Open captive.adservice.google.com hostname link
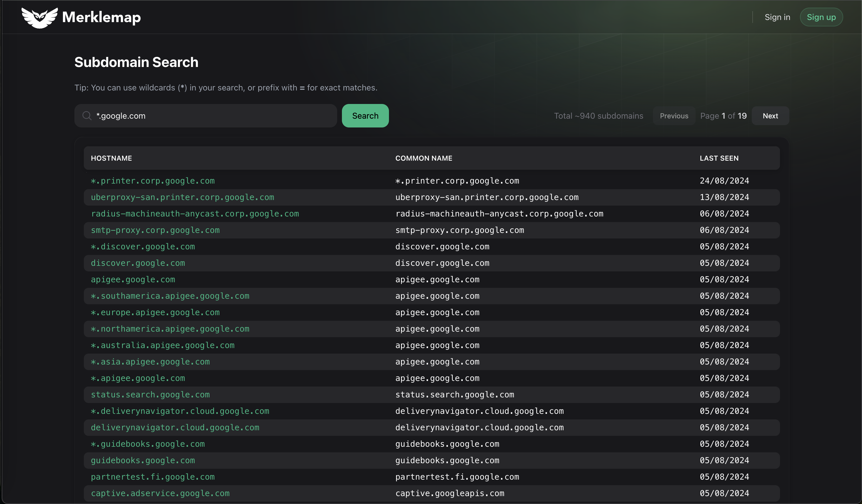 click(160, 493)
